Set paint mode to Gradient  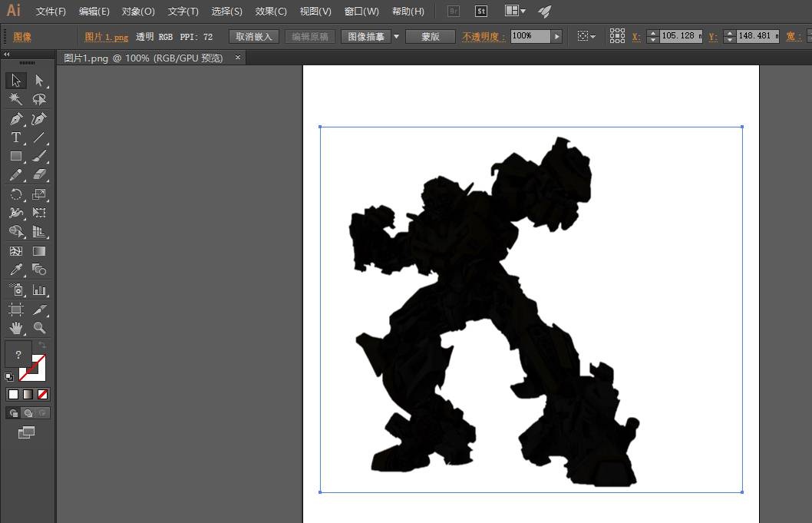point(28,395)
